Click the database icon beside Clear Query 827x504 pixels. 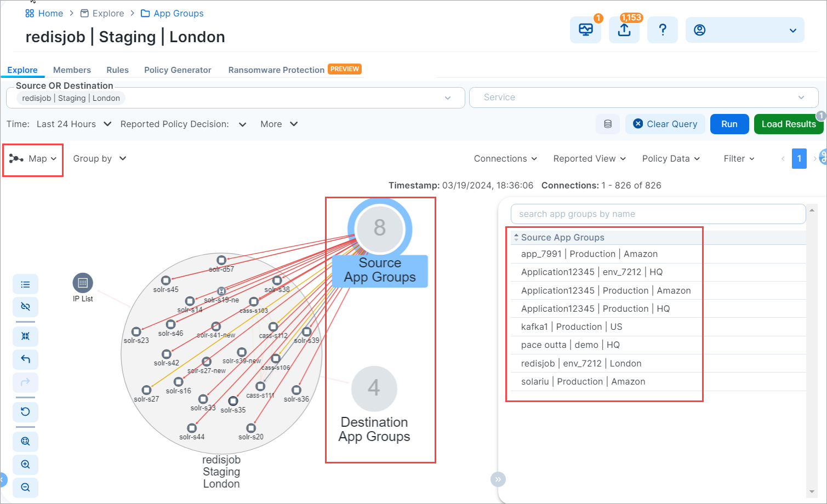tap(607, 124)
